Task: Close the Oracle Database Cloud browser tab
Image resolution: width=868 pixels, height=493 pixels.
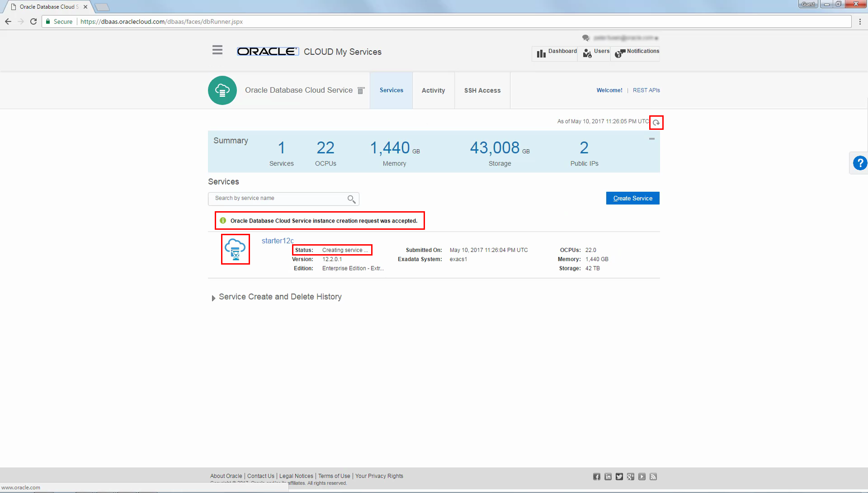Action: tap(85, 7)
